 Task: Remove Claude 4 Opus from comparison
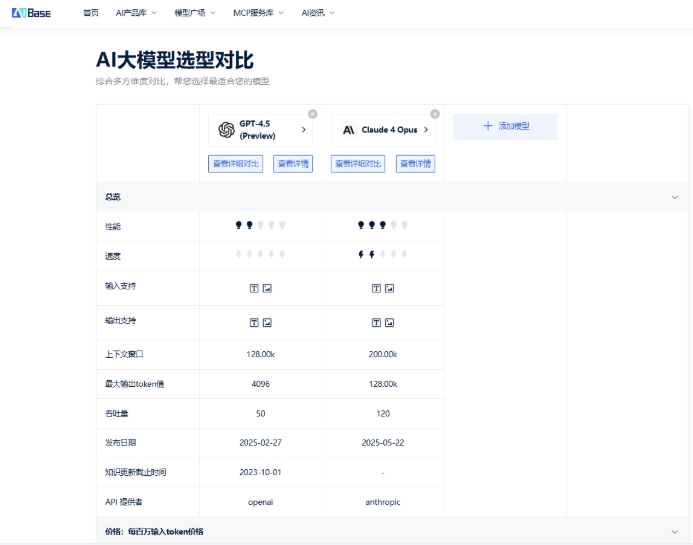[435, 114]
